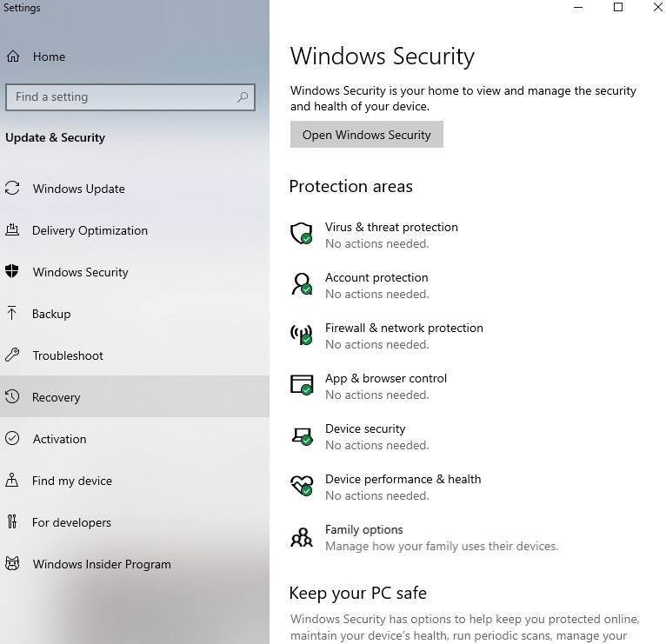Open Device security link
The image size is (666, 644).
click(365, 428)
